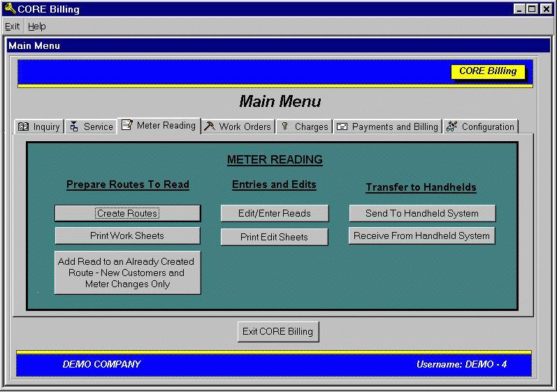Click the Exit CORE Billing button

(278, 332)
